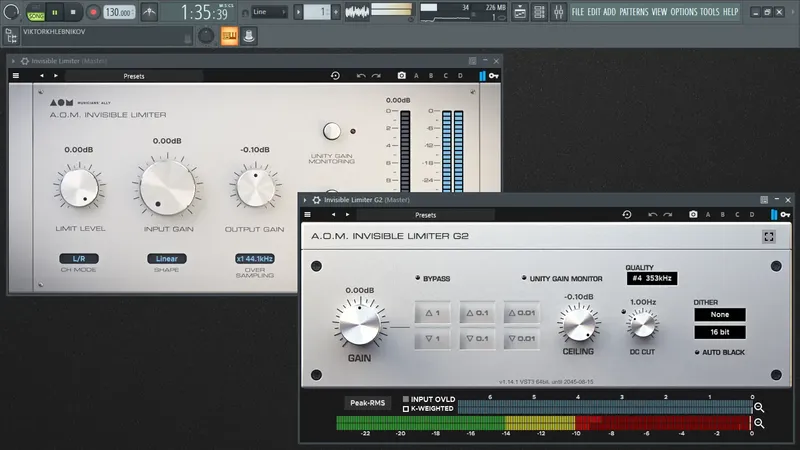Open the TOOLS menu
Viewport: 800px width, 450px height.
[709, 12]
